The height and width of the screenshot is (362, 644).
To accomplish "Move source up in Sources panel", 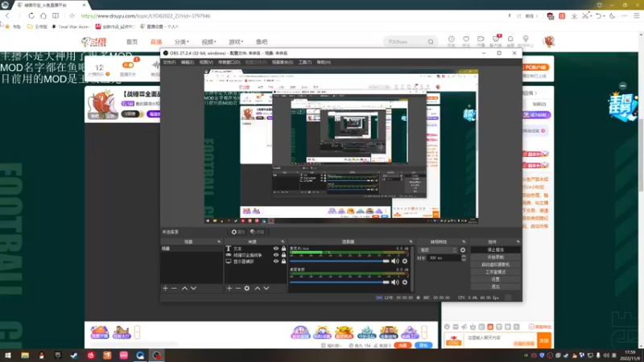I will click(258, 289).
